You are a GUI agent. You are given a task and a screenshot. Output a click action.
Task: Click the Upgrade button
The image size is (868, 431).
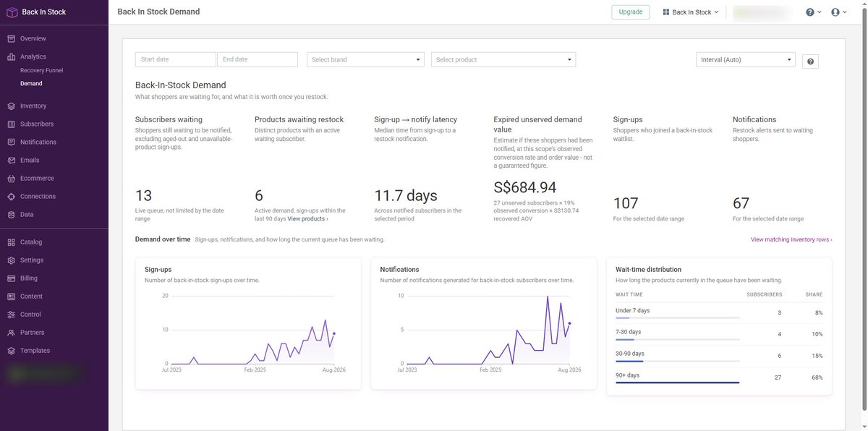coord(631,12)
